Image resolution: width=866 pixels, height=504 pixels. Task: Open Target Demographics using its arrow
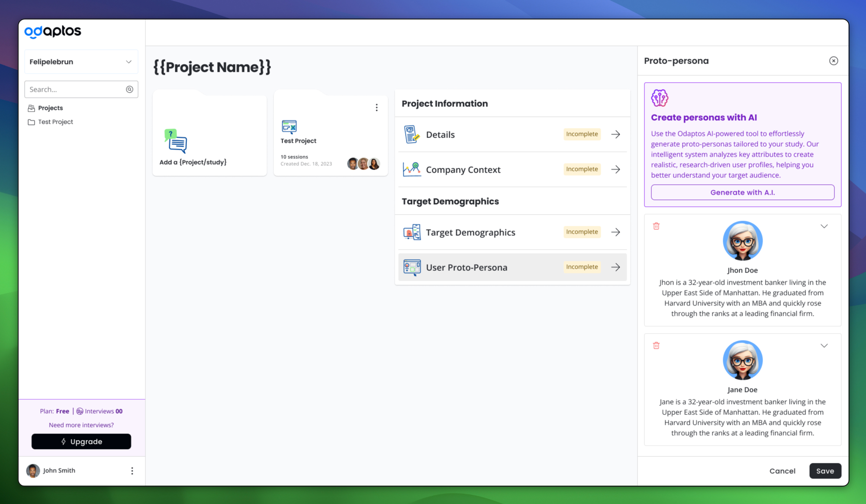point(615,232)
